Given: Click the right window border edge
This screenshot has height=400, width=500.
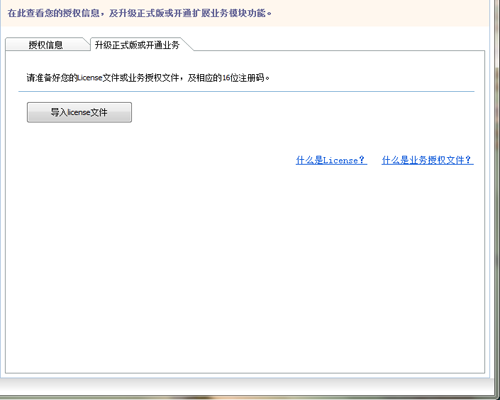Looking at the screenshot, I should 491,200.
